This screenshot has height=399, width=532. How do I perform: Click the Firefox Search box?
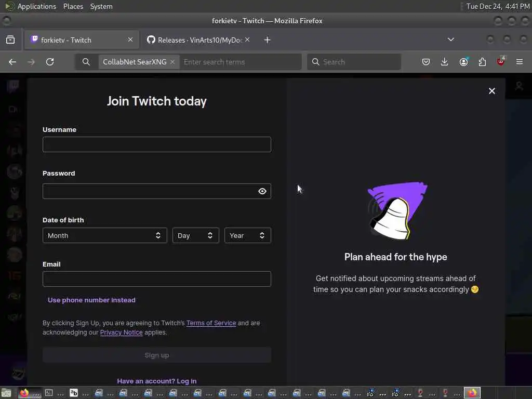[354, 62]
